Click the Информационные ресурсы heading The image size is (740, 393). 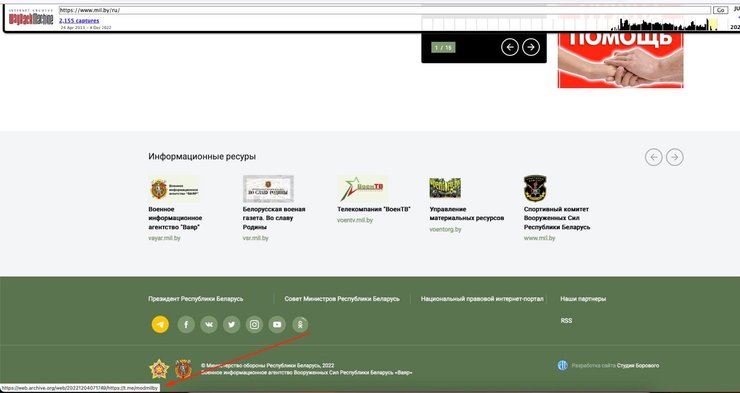(202, 156)
